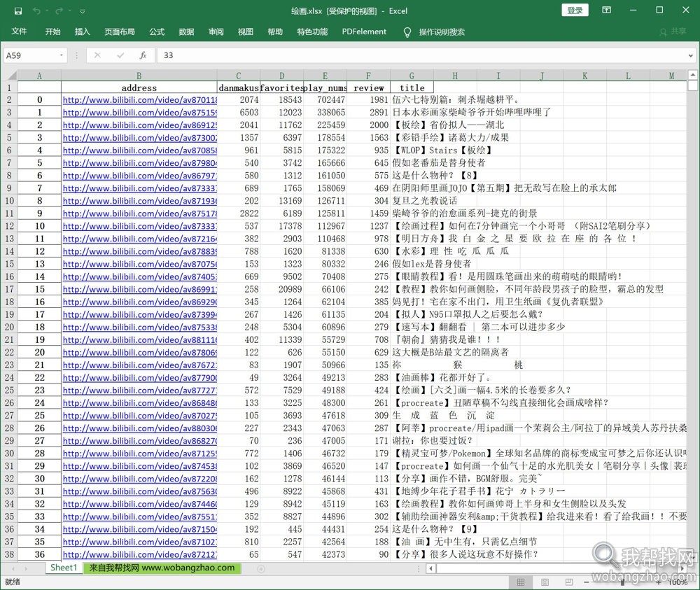The height and width of the screenshot is (590, 700).
Task: Switch to Normal view icon
Action: 521,582
